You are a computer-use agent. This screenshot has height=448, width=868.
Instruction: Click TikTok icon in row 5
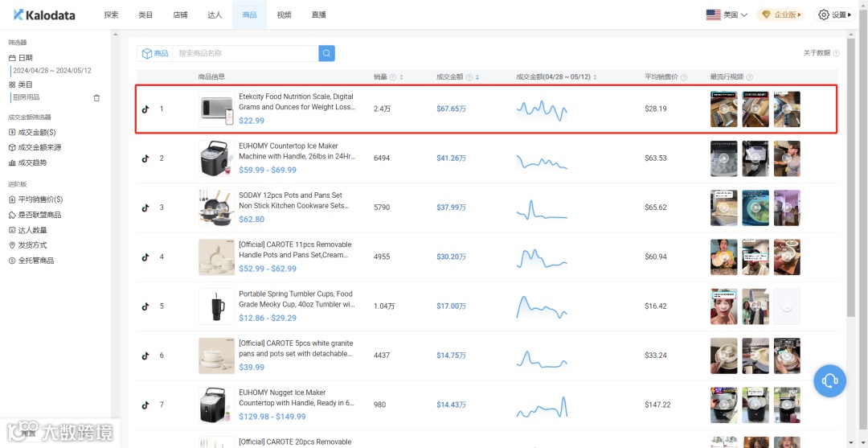145,306
